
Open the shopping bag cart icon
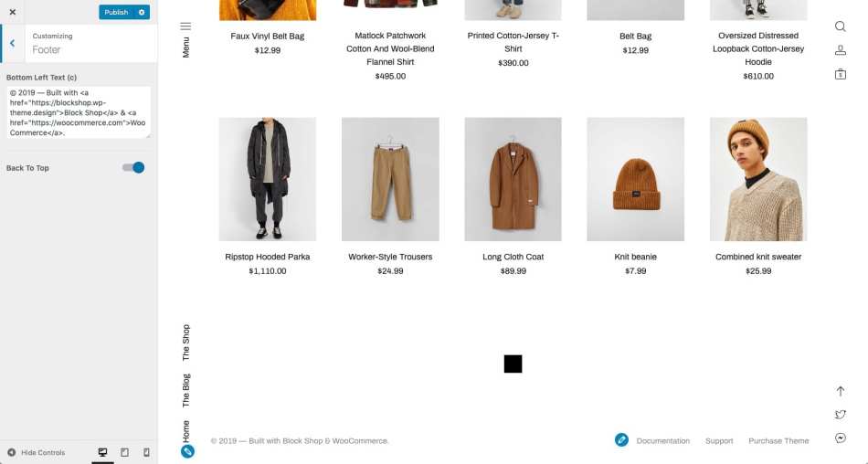(840, 74)
